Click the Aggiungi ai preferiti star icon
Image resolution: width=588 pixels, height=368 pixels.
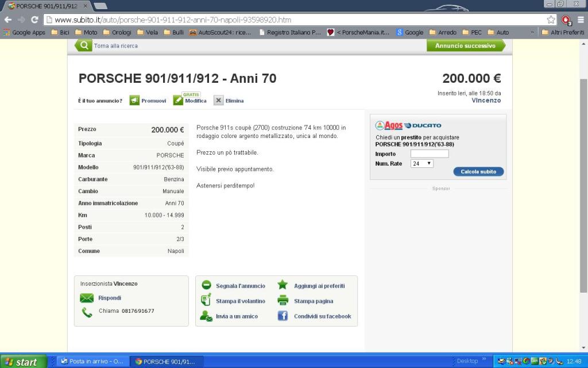click(x=283, y=285)
